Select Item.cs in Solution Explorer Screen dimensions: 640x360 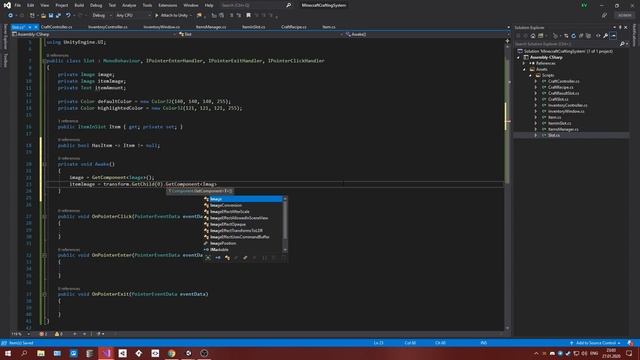point(554,117)
